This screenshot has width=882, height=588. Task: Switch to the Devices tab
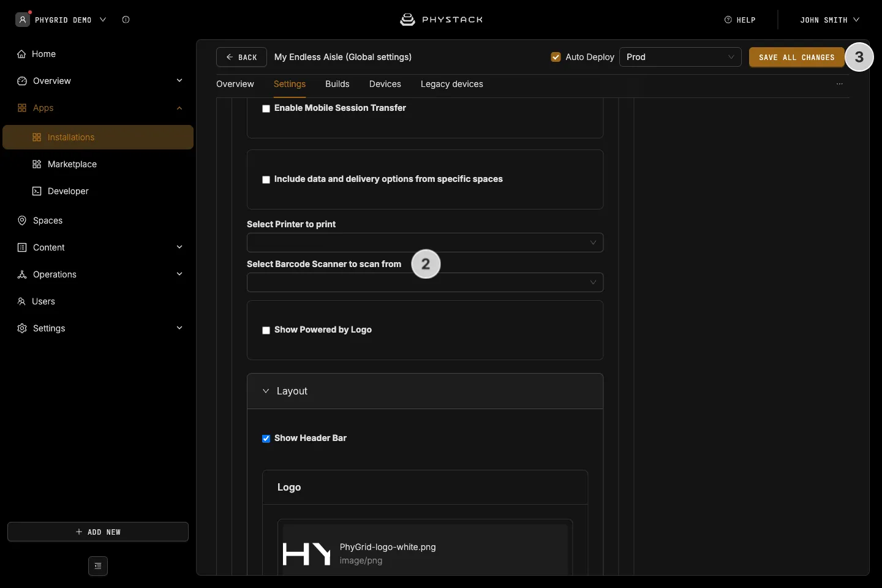click(385, 84)
